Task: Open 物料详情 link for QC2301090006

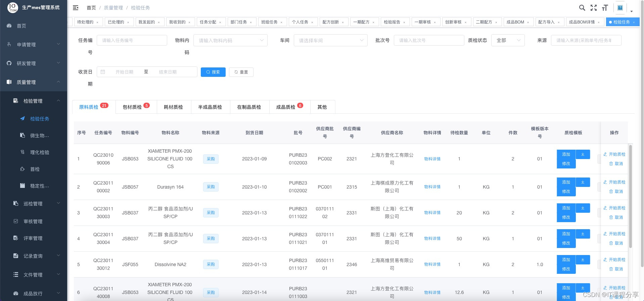Action: [432, 159]
